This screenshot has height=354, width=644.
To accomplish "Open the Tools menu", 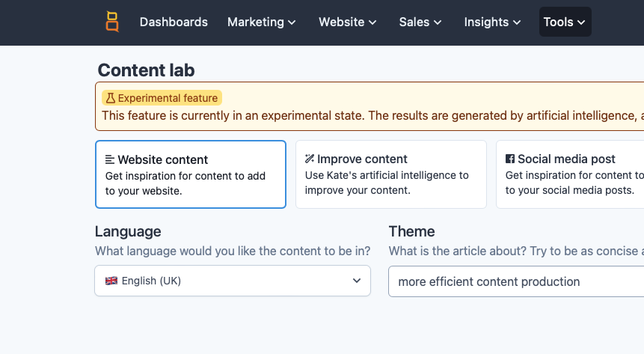I will [x=565, y=22].
